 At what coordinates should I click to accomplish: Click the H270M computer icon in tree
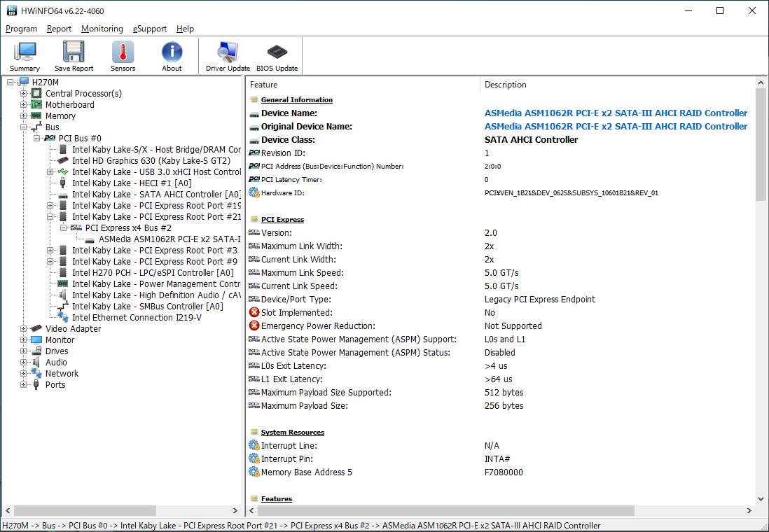24,83
